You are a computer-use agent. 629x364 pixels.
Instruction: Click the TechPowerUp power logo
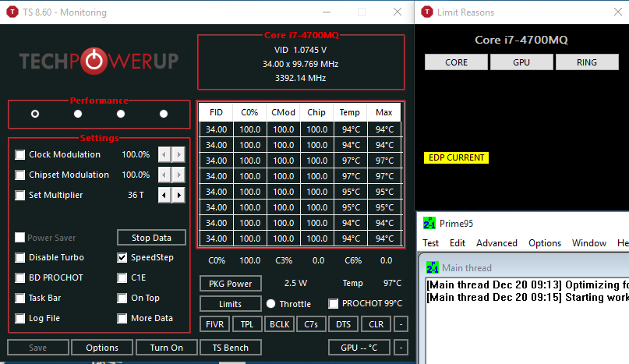coord(94,61)
